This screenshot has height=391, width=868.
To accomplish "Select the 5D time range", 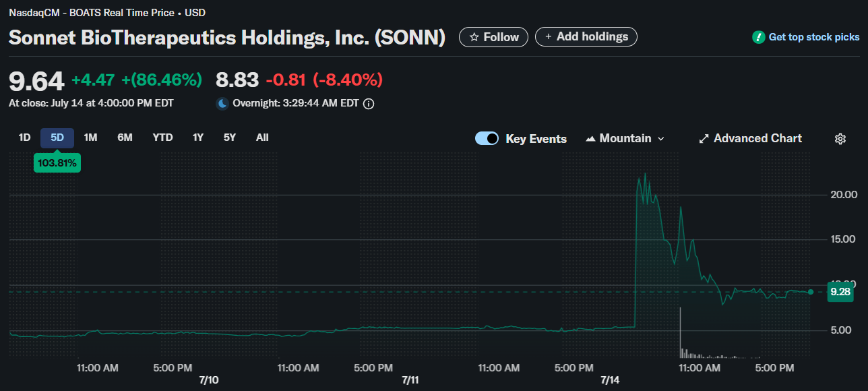I will [x=57, y=138].
